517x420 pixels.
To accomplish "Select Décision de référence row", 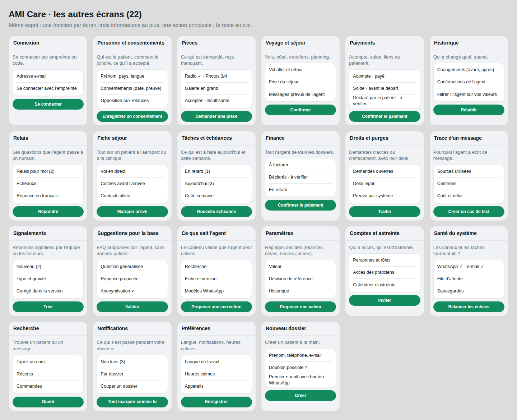I will pyautogui.click(x=301, y=279).
